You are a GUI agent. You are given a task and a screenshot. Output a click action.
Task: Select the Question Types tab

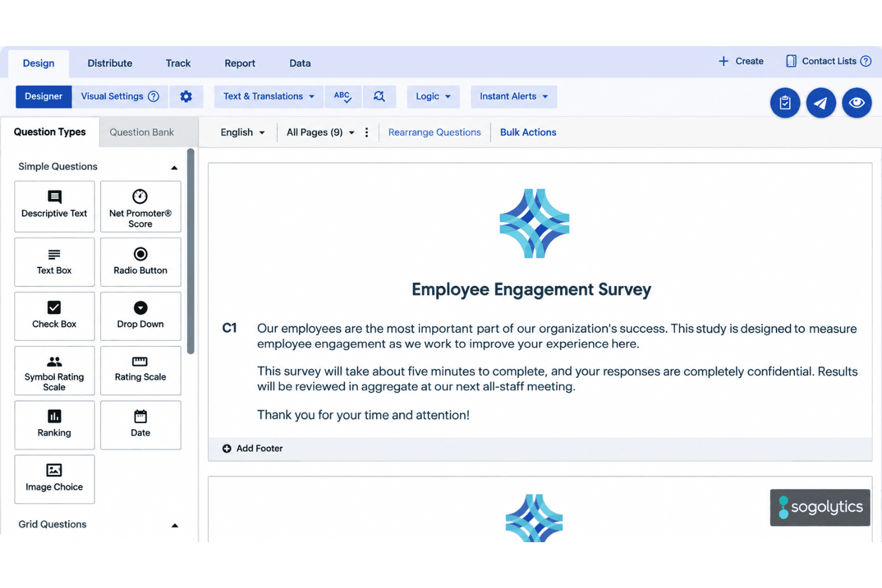[x=49, y=132]
